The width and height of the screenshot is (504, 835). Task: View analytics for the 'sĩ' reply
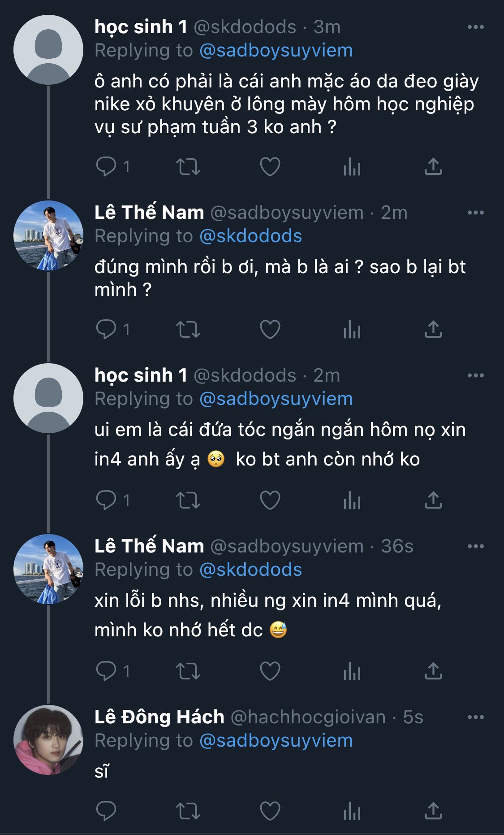pos(352,811)
